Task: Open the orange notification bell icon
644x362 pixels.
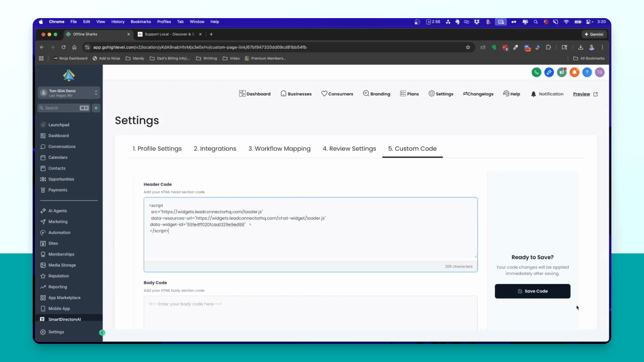Action: tap(574, 72)
